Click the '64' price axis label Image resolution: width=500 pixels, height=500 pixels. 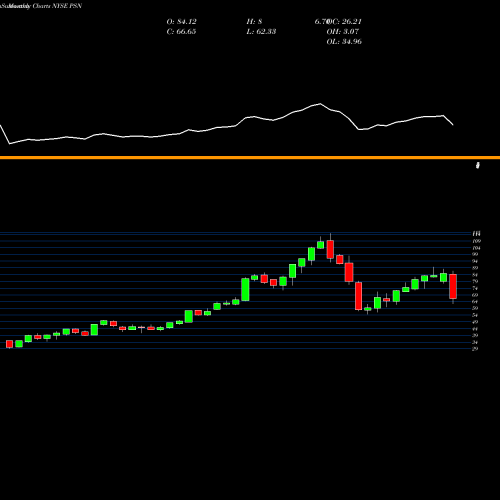(x=475, y=302)
